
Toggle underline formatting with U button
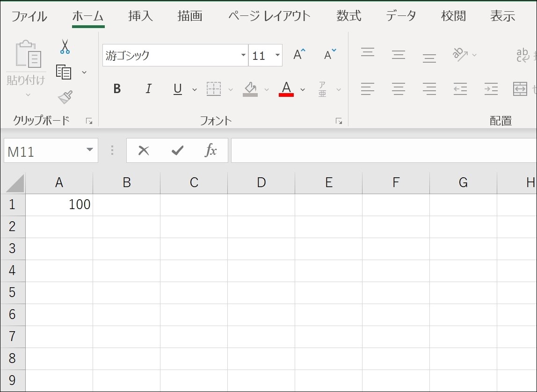178,88
